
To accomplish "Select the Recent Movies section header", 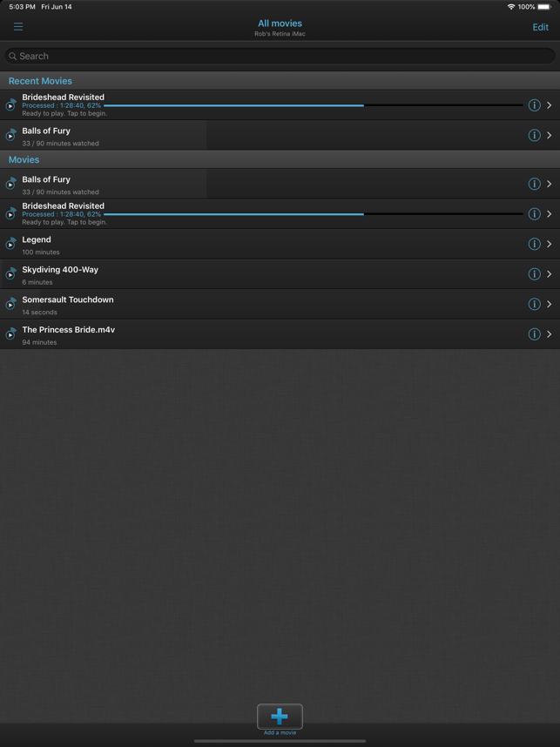I will [x=280, y=81].
